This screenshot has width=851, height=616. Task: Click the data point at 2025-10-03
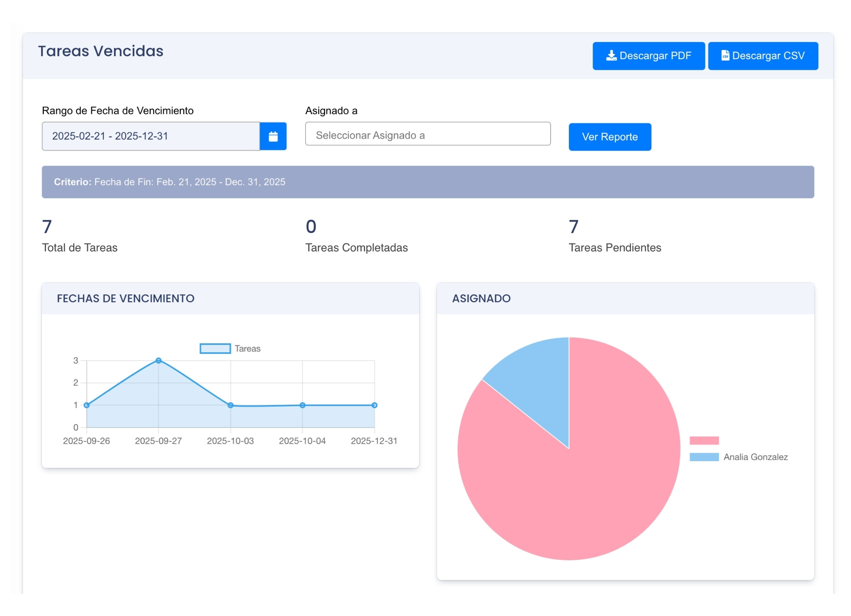point(231,405)
